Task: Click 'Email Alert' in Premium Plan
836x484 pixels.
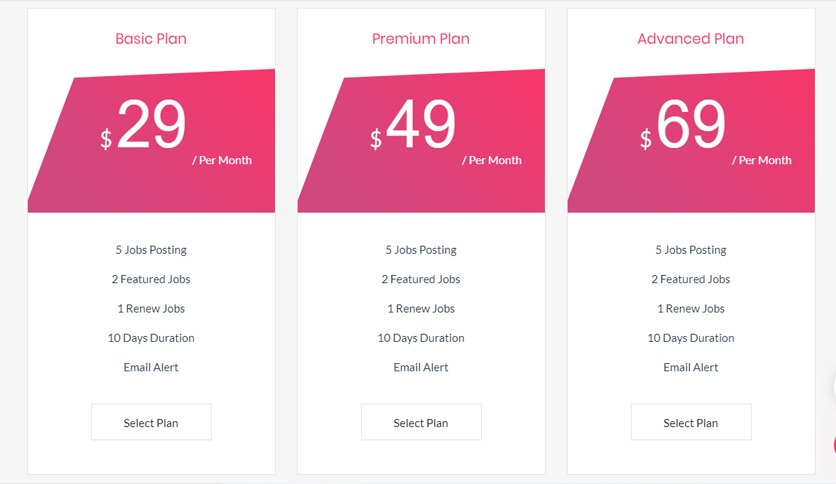Action: pos(421,367)
